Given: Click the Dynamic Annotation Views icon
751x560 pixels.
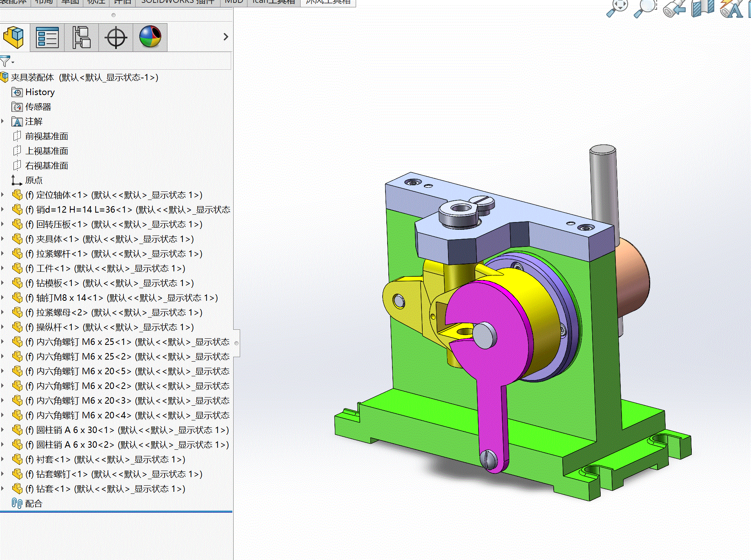Looking at the screenshot, I should (731, 8).
